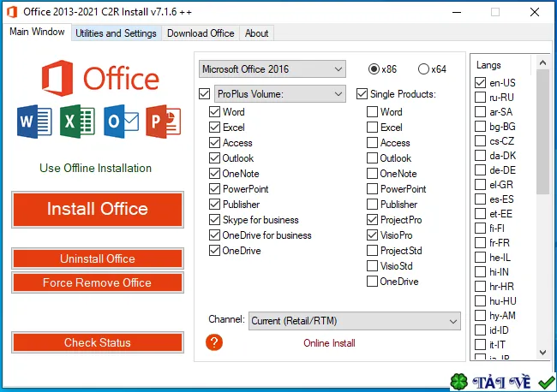The image size is (557, 392).
Task: Check the de-DE language
Action: pyautogui.click(x=480, y=170)
